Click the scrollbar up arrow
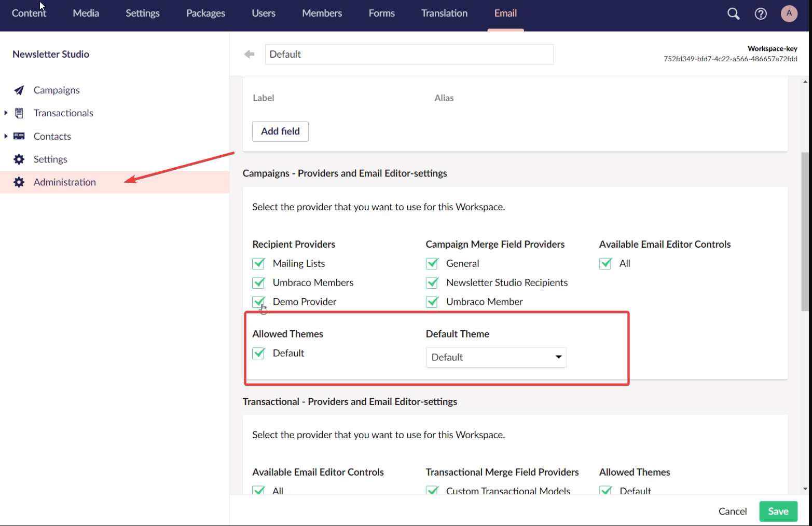This screenshot has height=526, width=812. (x=805, y=82)
